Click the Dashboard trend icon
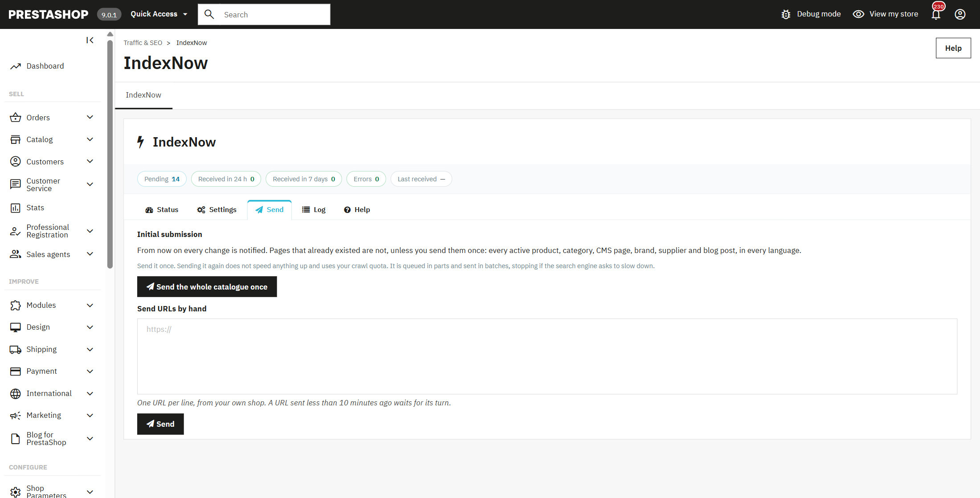The width and height of the screenshot is (980, 498). pos(16,66)
